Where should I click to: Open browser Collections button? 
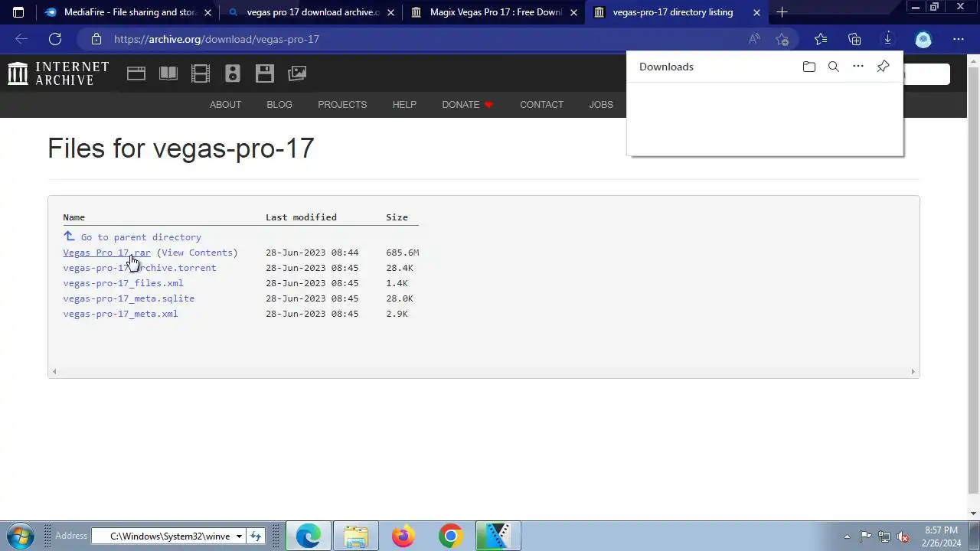pyautogui.click(x=854, y=39)
